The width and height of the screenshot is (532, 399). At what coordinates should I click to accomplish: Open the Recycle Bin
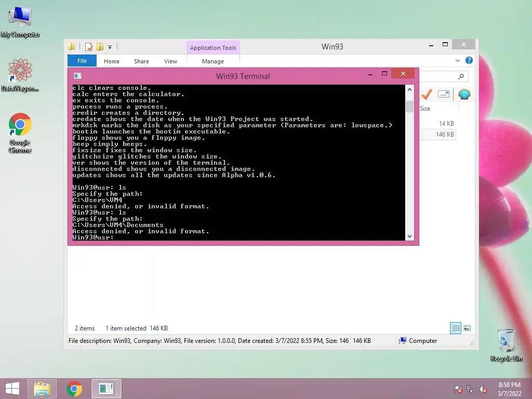(506, 345)
